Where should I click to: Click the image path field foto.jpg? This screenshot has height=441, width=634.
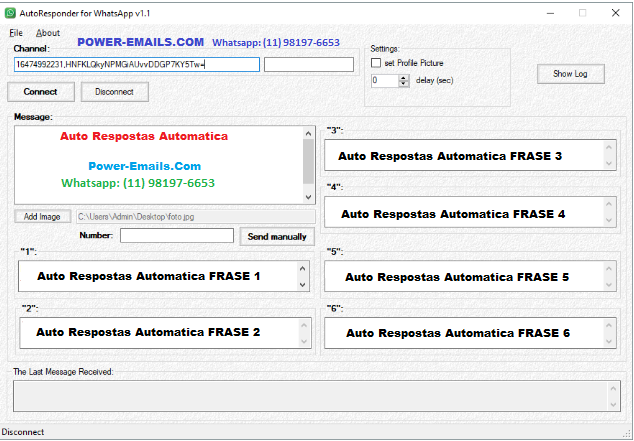(196, 217)
